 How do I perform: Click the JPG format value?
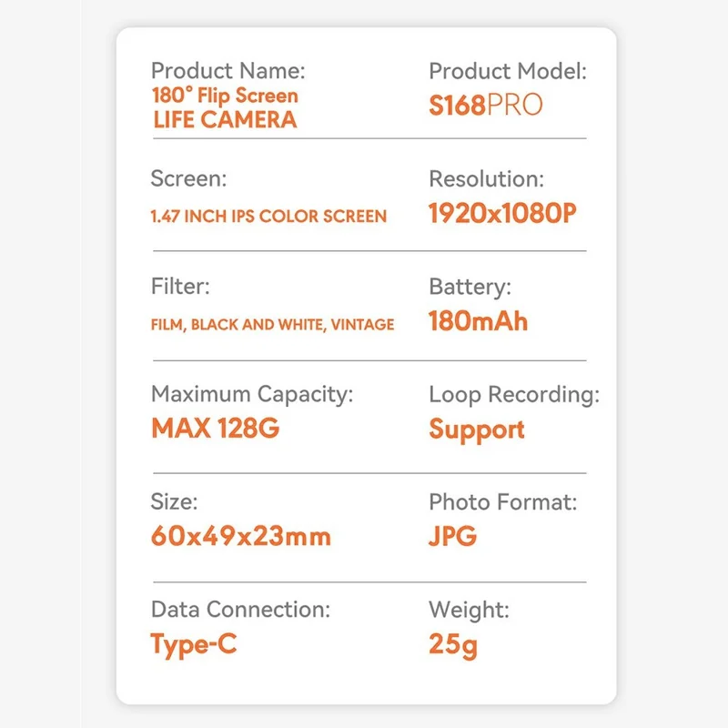click(452, 536)
